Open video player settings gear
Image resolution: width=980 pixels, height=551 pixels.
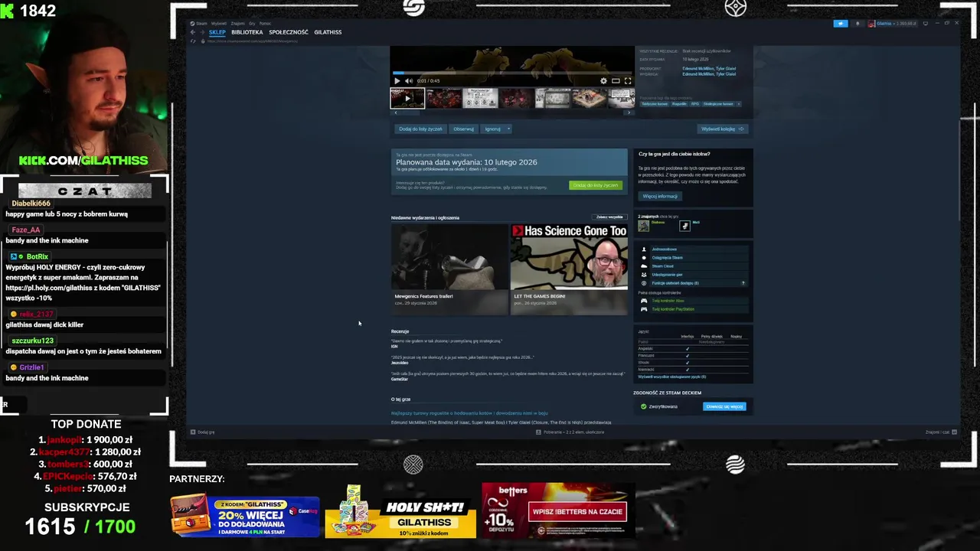603,80
